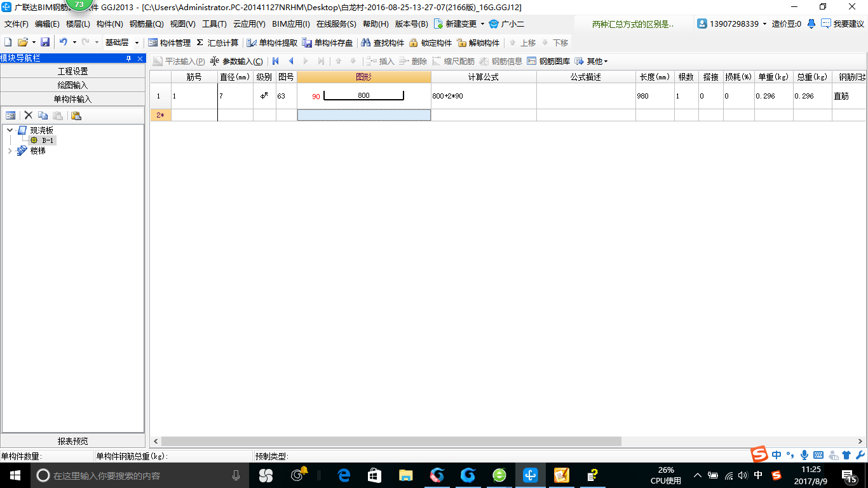Open dropdown arrow beside open folder icon

click(34, 43)
